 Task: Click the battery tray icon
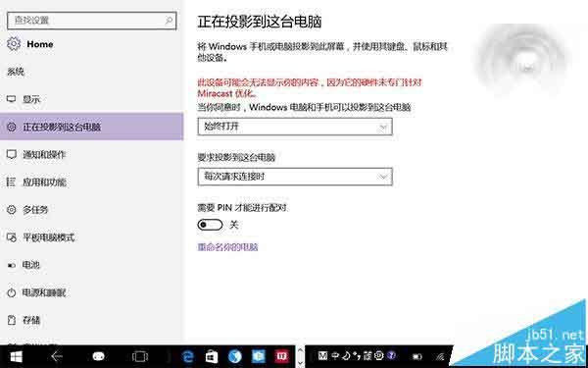(417, 356)
